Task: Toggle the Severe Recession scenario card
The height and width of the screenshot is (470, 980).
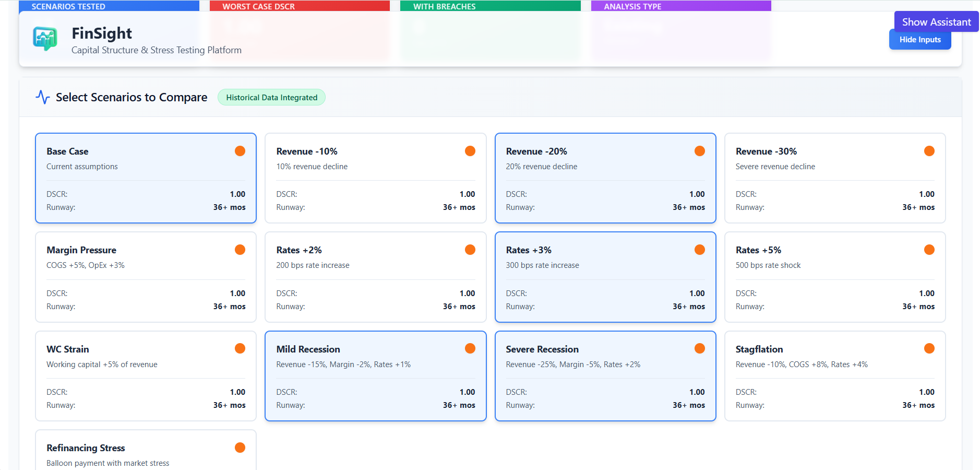Action: pos(605,375)
